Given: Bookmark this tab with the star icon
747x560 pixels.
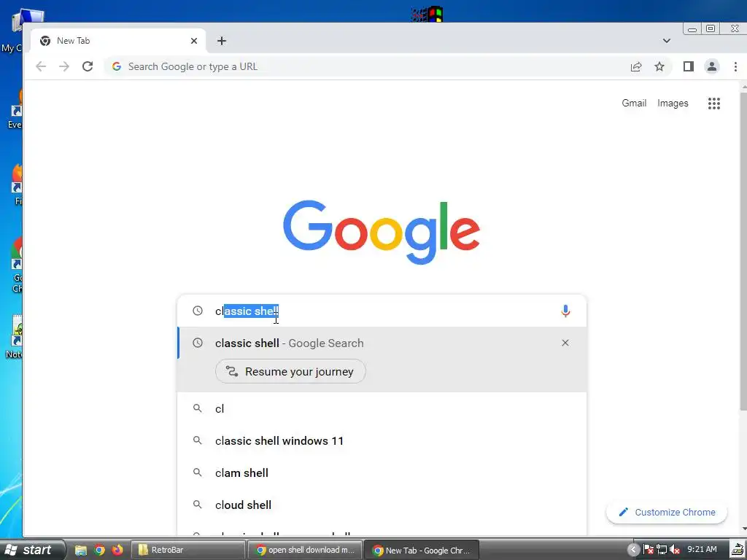Looking at the screenshot, I should point(659,66).
